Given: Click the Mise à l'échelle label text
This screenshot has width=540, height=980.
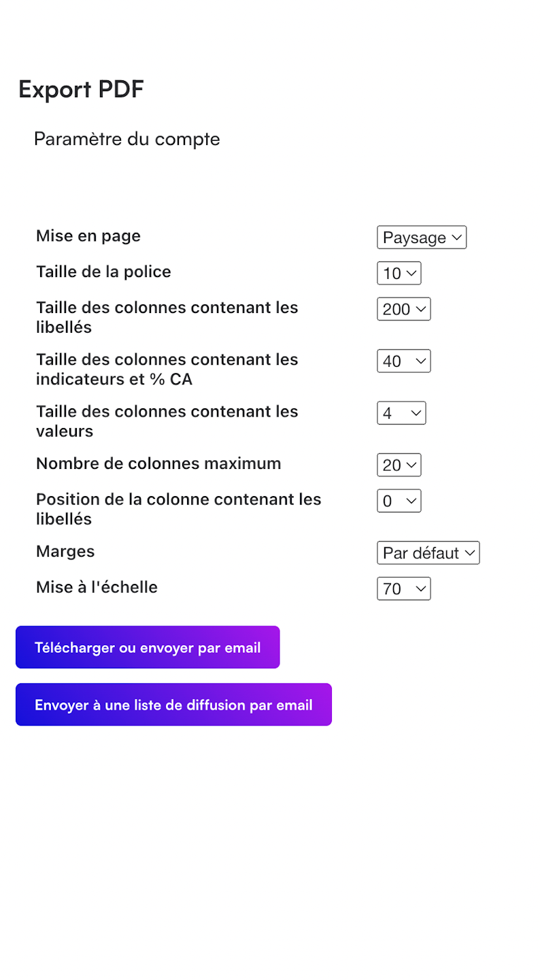Looking at the screenshot, I should [x=97, y=587].
